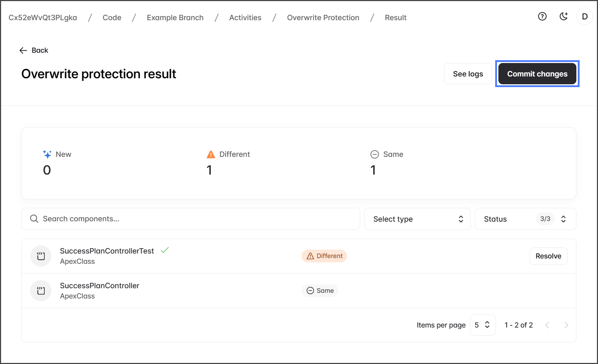Toggle dark mode moon icon
This screenshot has height=364, width=598.
pos(563,16)
